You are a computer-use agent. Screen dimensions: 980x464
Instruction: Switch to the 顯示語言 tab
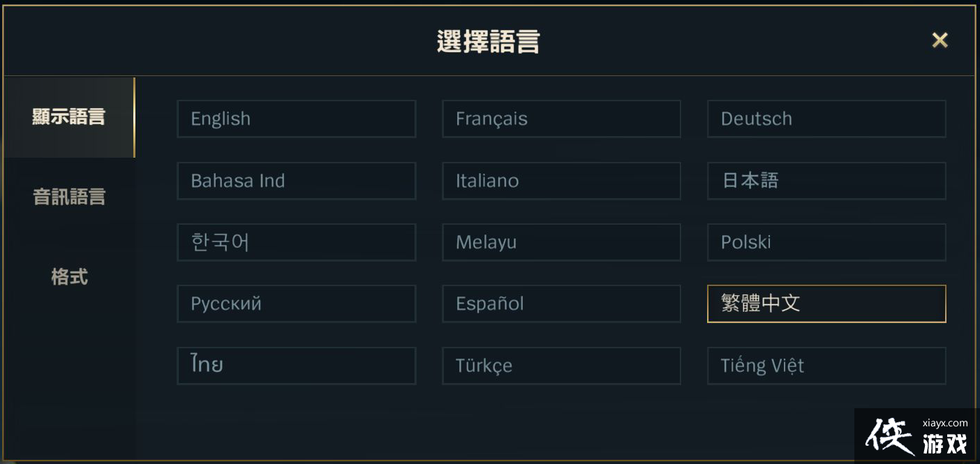(68, 117)
